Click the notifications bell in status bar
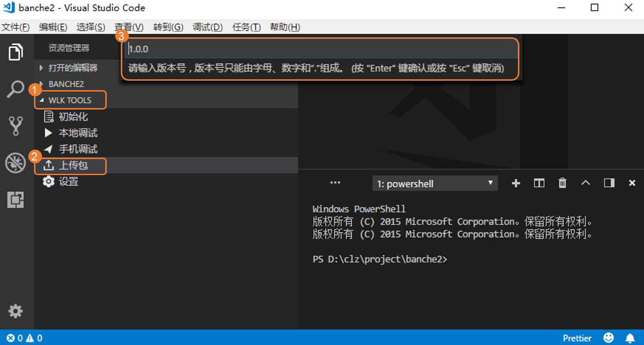 630,338
